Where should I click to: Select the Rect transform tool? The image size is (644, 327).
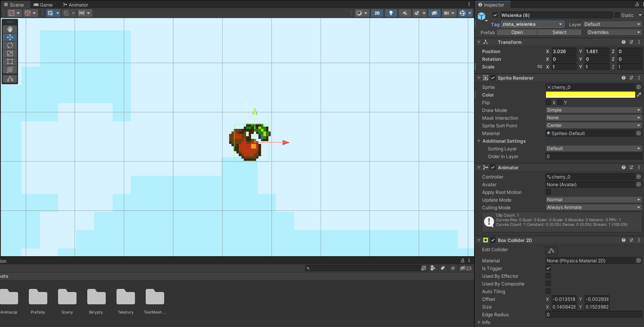(10, 62)
